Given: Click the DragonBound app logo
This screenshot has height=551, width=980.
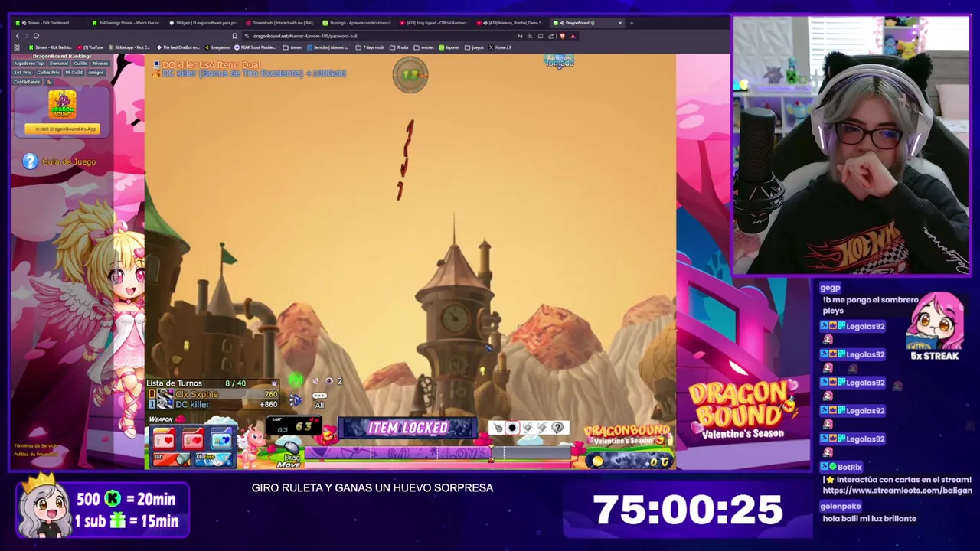Looking at the screenshot, I should [x=62, y=105].
